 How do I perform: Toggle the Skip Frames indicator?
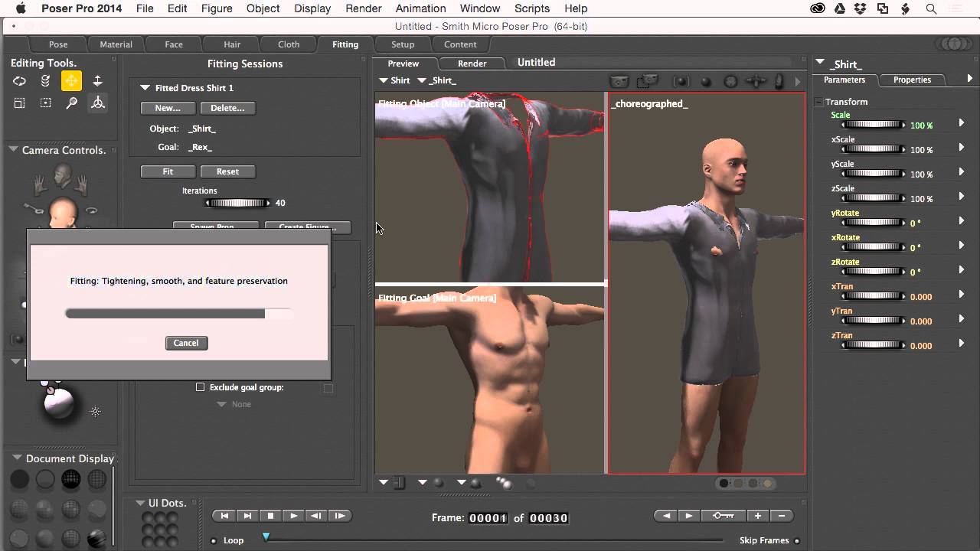pyautogui.click(x=797, y=541)
